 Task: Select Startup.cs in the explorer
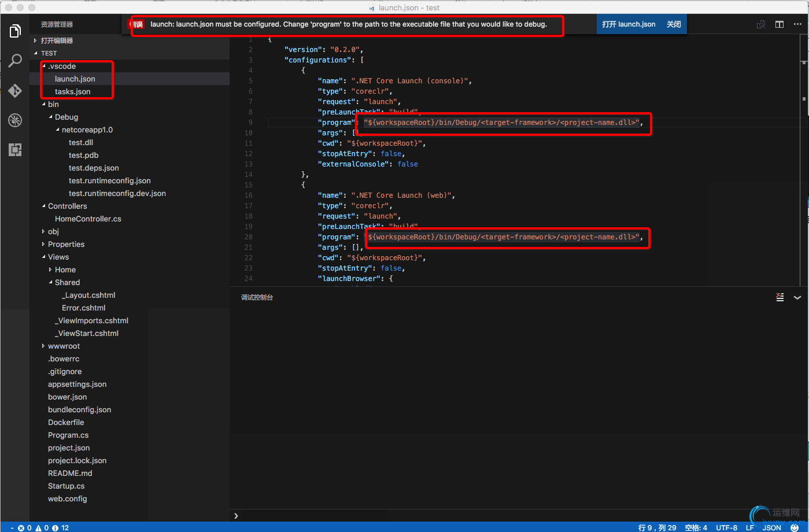point(66,486)
